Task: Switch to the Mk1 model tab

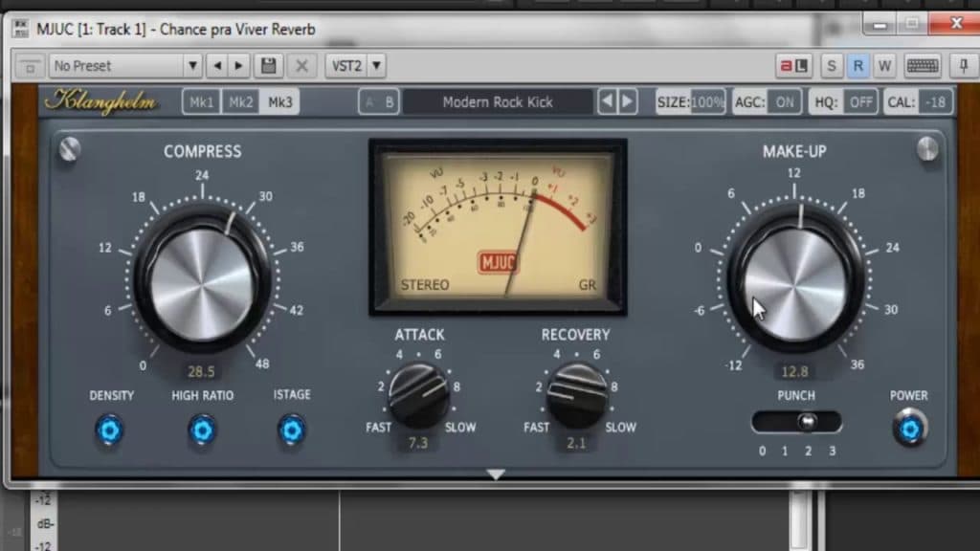Action: (201, 99)
